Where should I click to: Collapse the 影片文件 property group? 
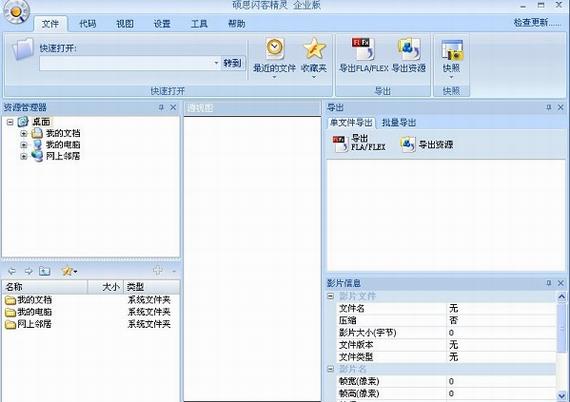coord(330,296)
